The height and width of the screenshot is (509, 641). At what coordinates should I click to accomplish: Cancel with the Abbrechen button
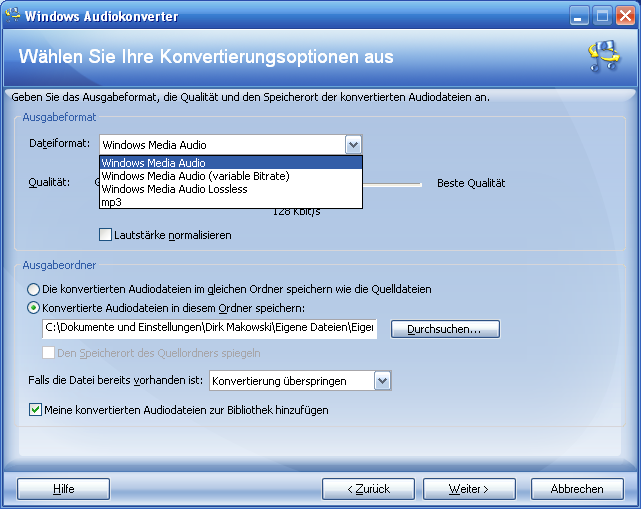[x=577, y=489]
